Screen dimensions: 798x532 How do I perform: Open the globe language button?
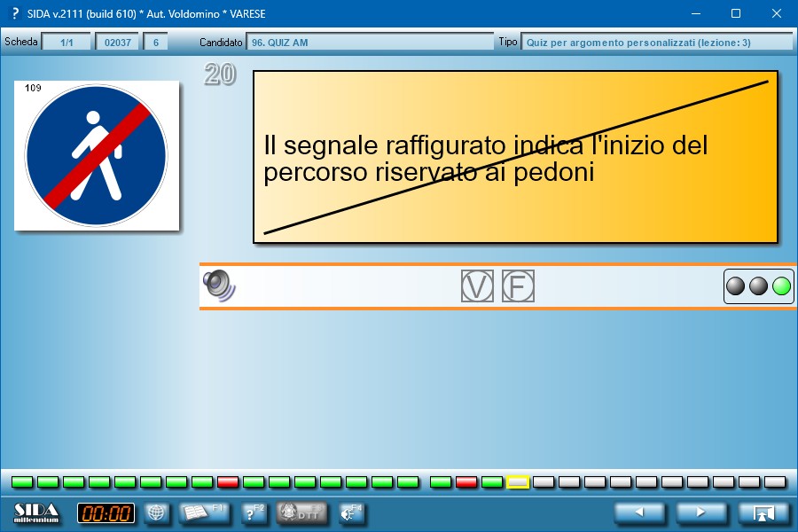(x=156, y=512)
